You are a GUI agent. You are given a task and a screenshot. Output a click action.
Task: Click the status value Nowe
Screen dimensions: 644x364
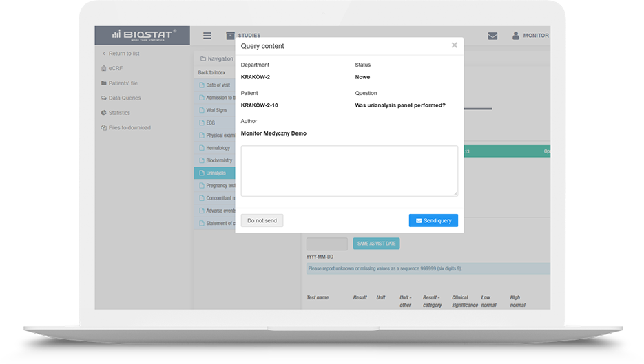tap(362, 77)
